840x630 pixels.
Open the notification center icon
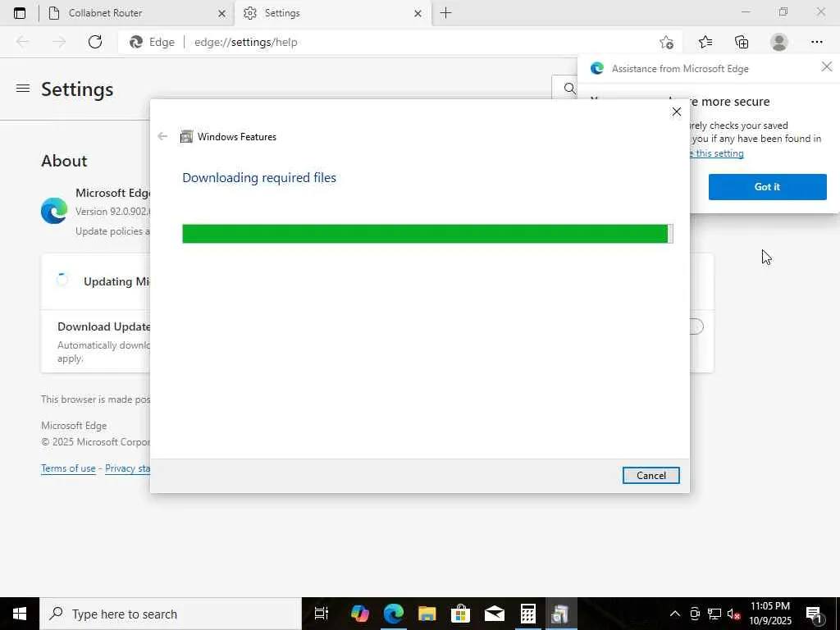tap(814, 614)
